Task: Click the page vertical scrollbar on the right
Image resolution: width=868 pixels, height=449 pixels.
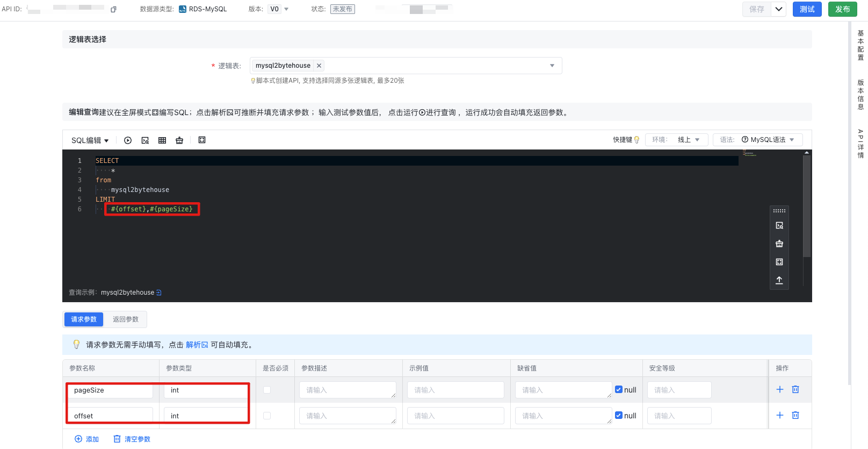Action: pos(849,203)
